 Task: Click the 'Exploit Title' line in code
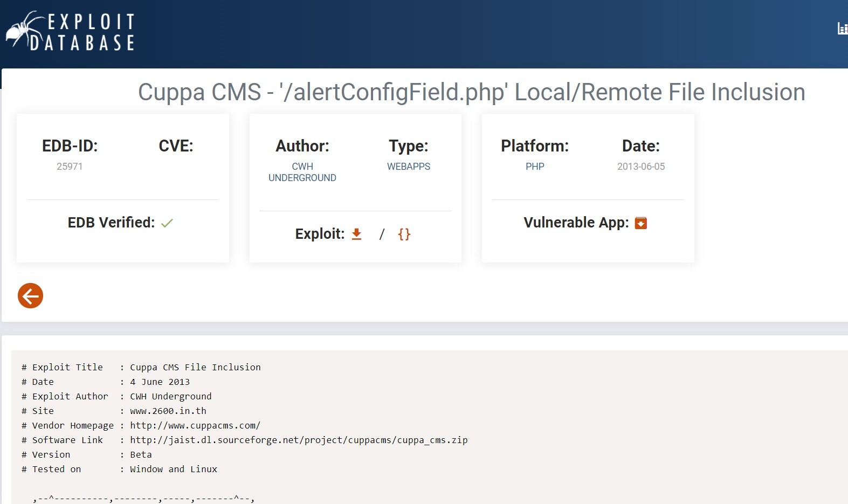pos(141,367)
